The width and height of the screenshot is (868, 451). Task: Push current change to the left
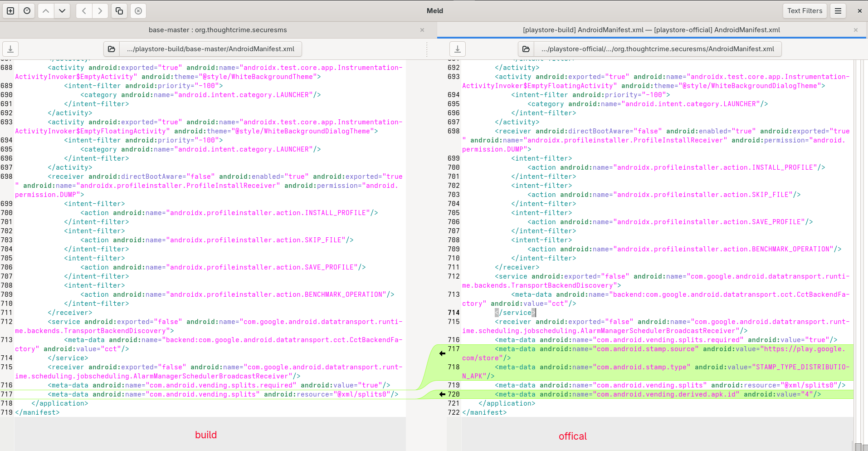coord(84,11)
